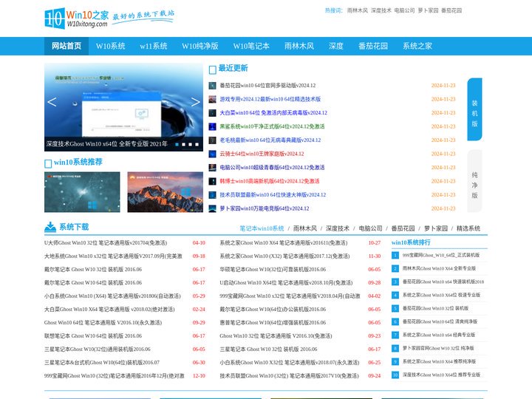Click rank 3 badge in win10系统排行
This screenshot has width=532, height=399.
[x=395, y=282]
